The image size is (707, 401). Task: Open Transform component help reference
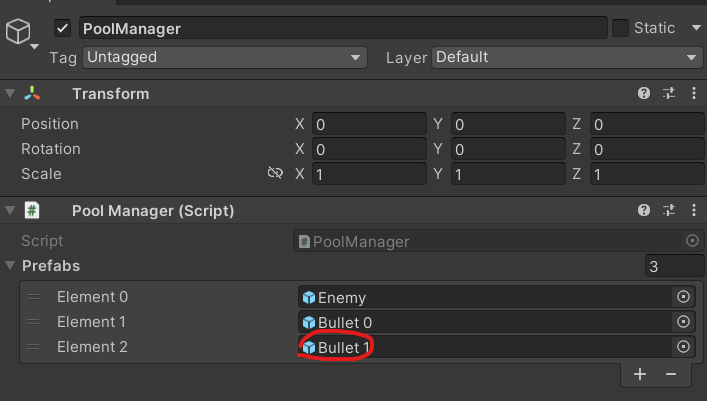(x=645, y=94)
